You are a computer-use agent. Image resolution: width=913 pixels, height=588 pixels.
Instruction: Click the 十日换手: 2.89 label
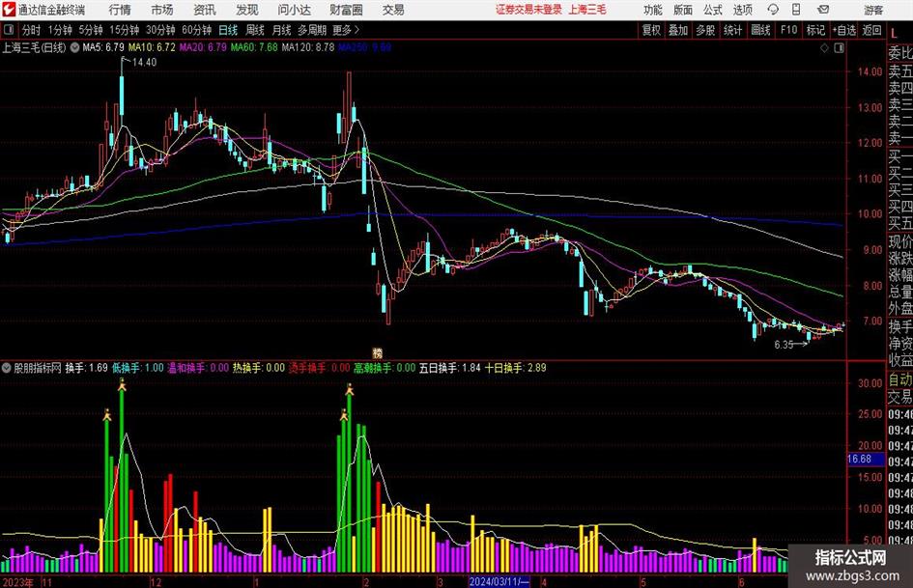coord(515,368)
